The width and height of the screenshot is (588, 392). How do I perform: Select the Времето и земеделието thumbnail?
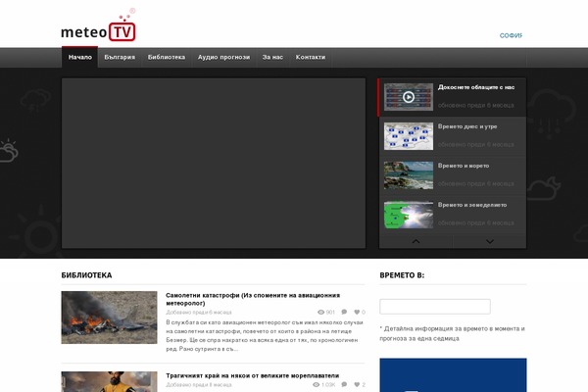pyautogui.click(x=409, y=215)
